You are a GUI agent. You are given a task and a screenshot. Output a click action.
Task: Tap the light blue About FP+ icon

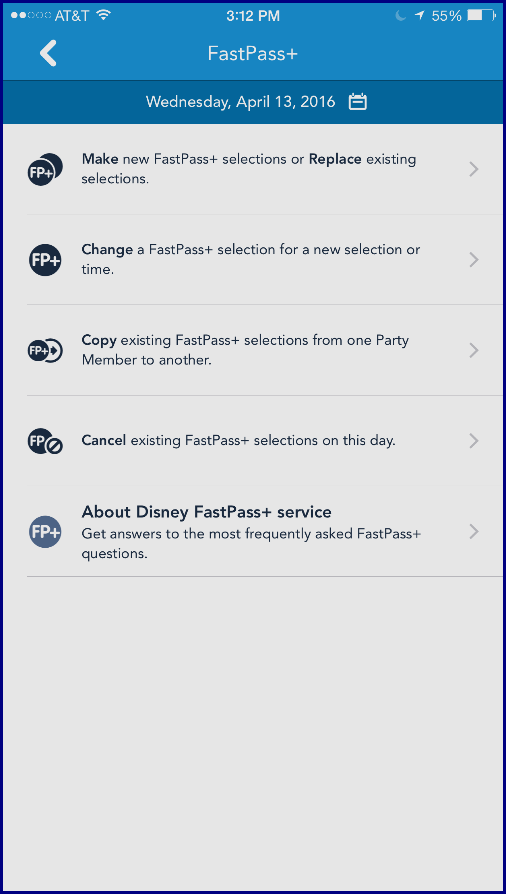[x=45, y=532]
